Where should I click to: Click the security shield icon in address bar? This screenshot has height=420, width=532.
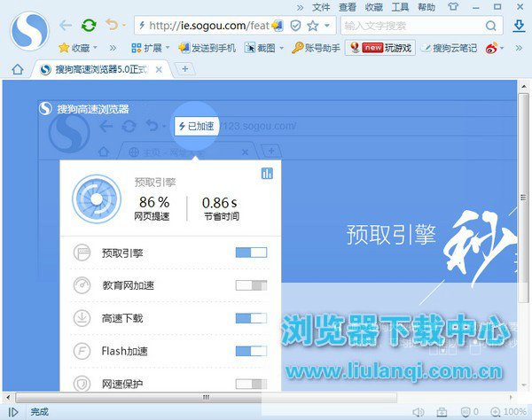(x=295, y=26)
